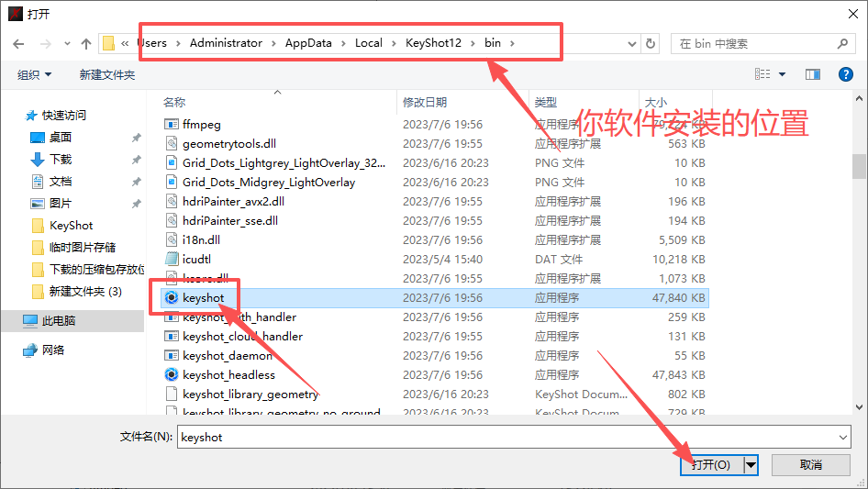Screen dimensions: 868x489
Task: Click the AppData breadcrumb segment
Action: point(308,43)
